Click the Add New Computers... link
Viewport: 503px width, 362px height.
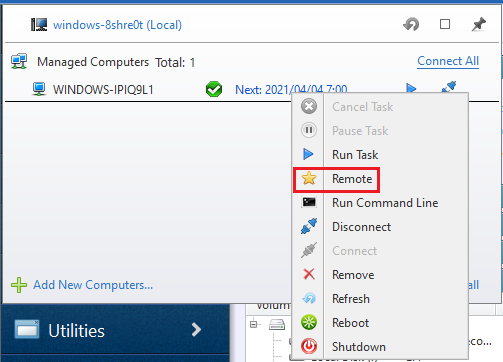(x=93, y=285)
